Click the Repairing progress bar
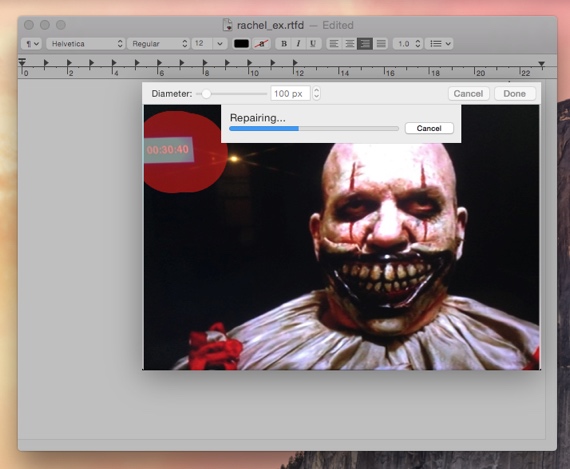Screen dimensions: 570x469 coord(314,128)
